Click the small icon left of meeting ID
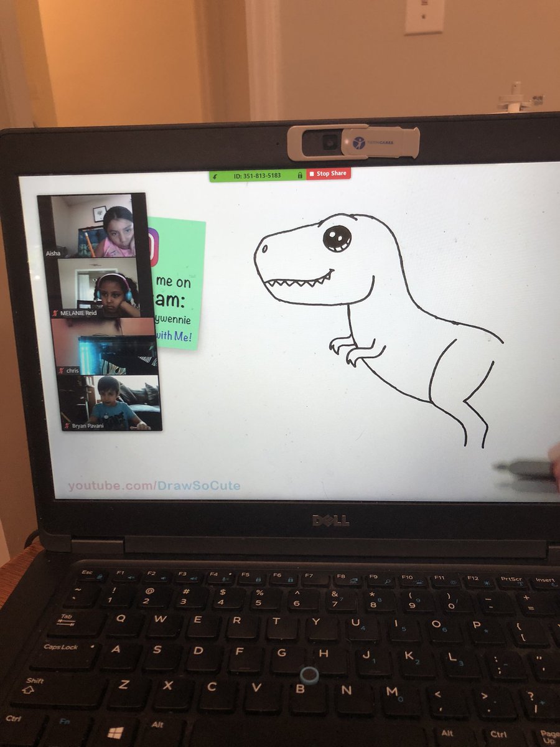 pyautogui.click(x=216, y=177)
